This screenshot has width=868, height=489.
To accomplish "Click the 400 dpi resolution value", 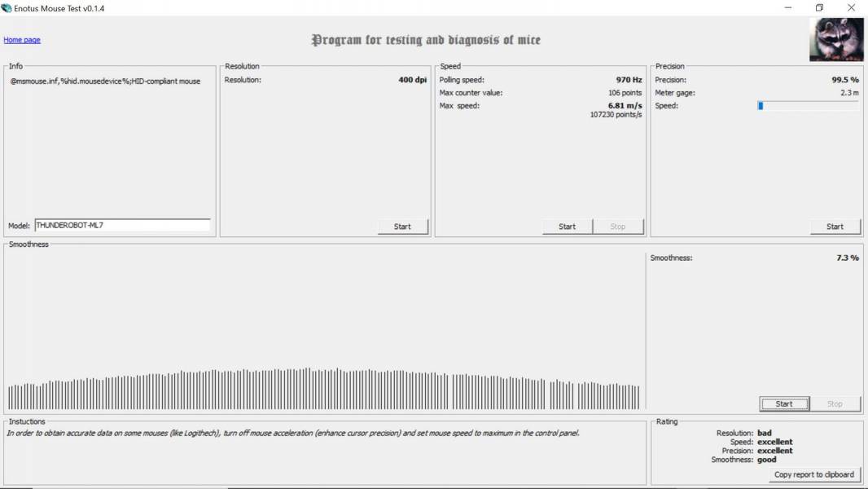I will tap(412, 80).
